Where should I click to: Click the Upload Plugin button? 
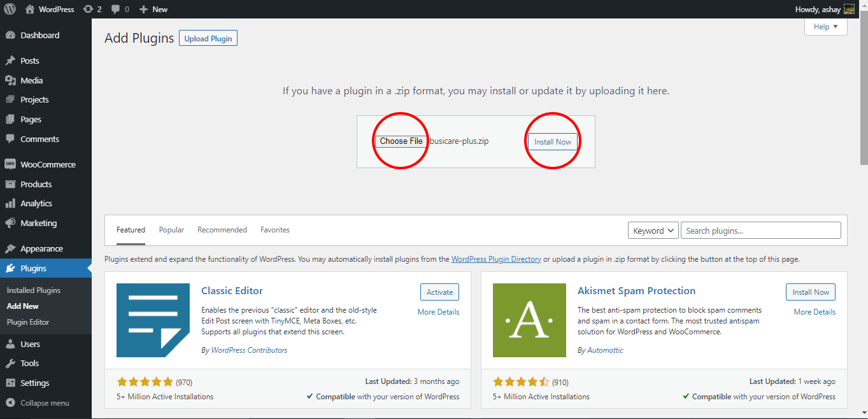click(208, 39)
